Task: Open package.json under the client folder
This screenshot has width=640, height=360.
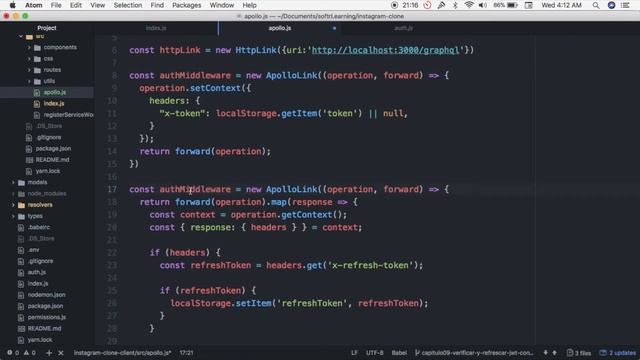Action: 53,149
